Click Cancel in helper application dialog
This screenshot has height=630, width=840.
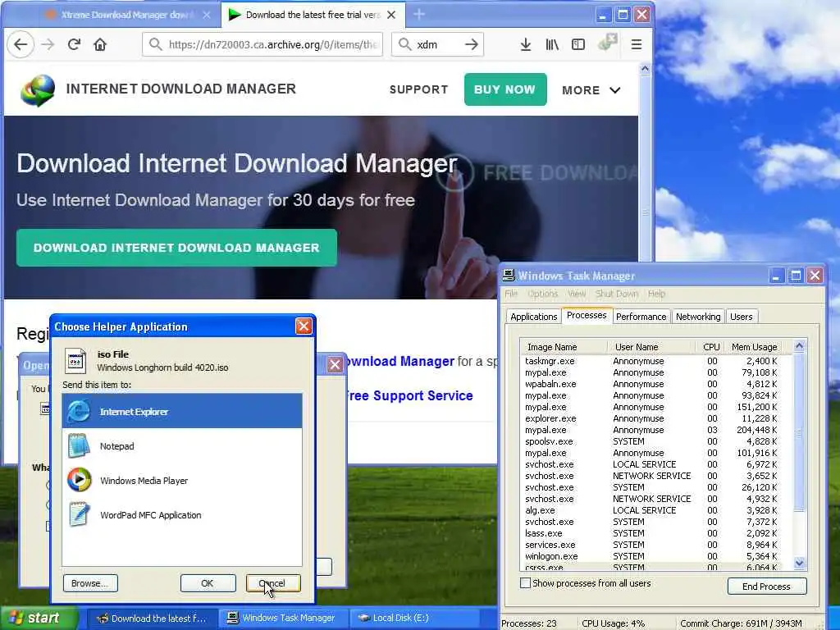coord(273,583)
